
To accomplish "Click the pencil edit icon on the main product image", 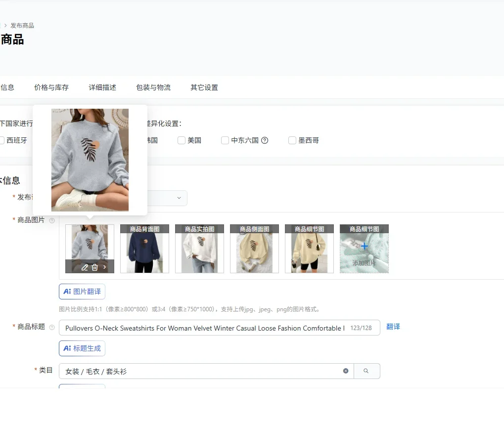I will click(x=85, y=267).
